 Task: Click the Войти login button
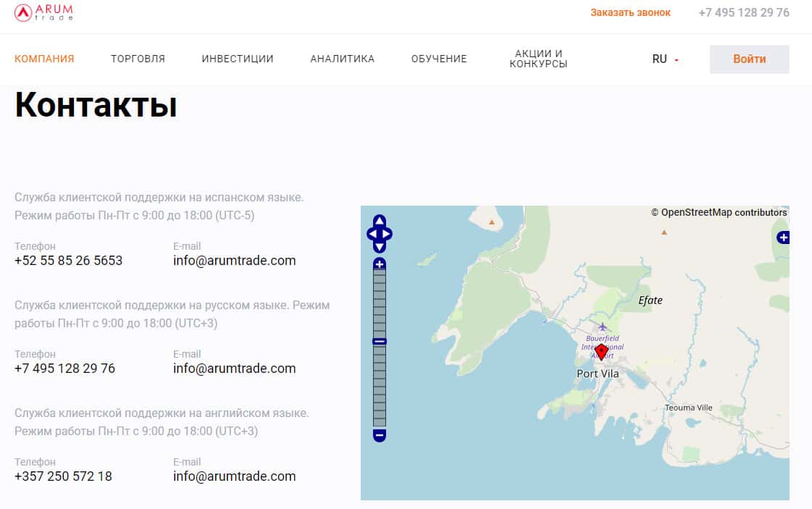749,59
